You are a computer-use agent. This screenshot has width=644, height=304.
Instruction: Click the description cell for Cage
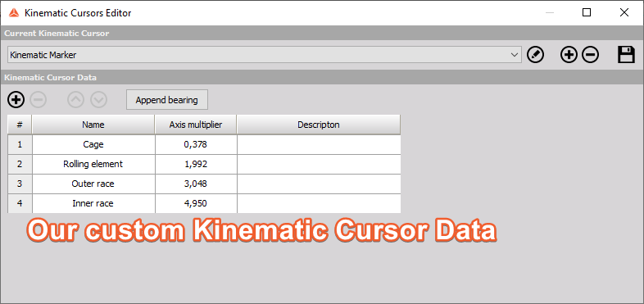(319, 144)
